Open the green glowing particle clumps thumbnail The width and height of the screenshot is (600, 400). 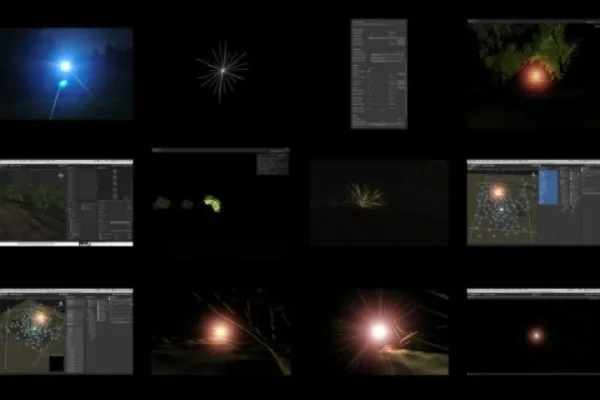pos(221,203)
